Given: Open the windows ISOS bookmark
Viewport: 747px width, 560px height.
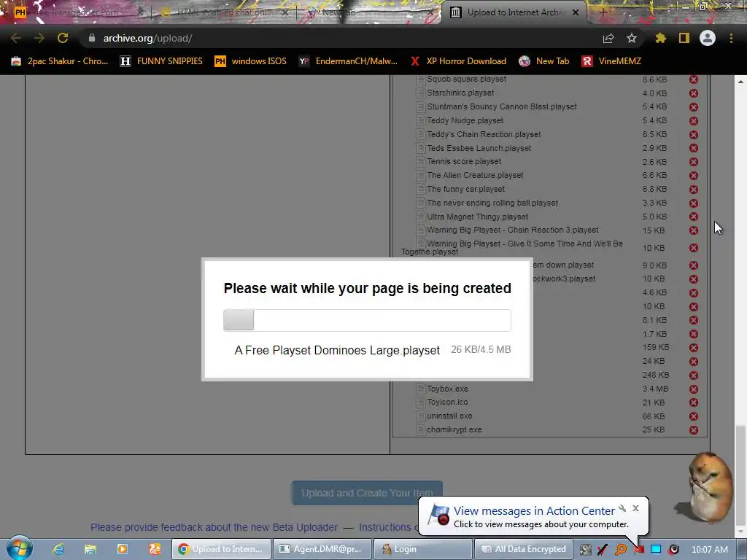Looking at the screenshot, I should tap(251, 61).
